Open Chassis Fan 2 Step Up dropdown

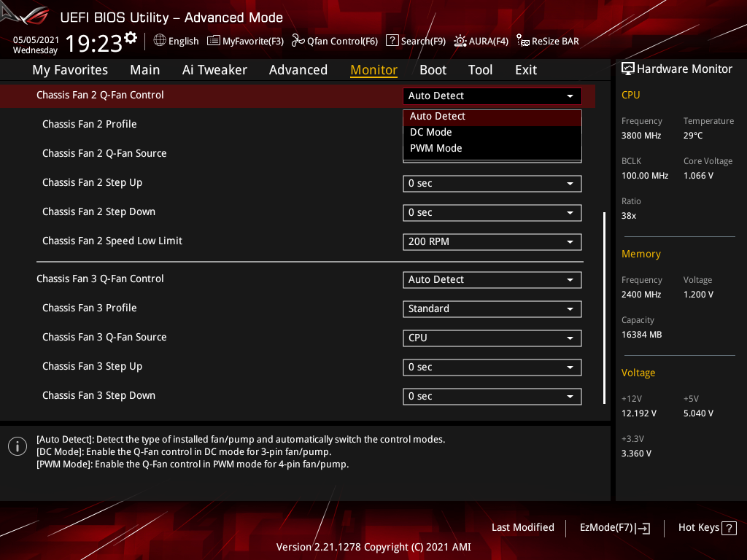tap(492, 184)
